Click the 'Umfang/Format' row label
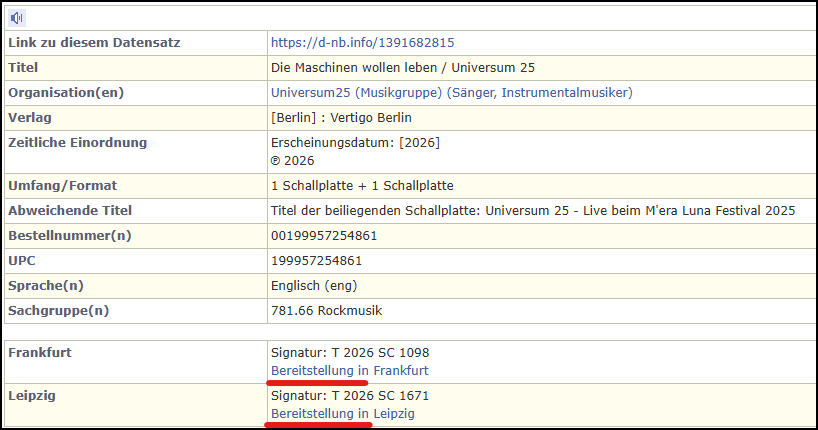The height and width of the screenshot is (430, 818). click(x=63, y=186)
